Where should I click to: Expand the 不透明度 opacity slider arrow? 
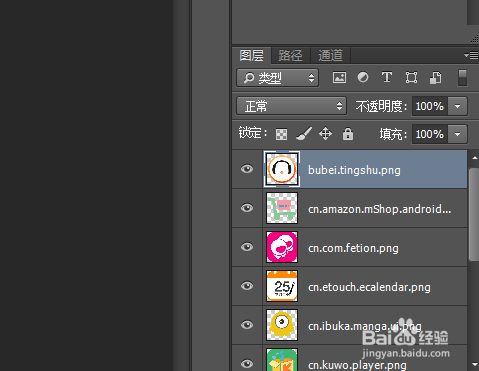click(458, 106)
